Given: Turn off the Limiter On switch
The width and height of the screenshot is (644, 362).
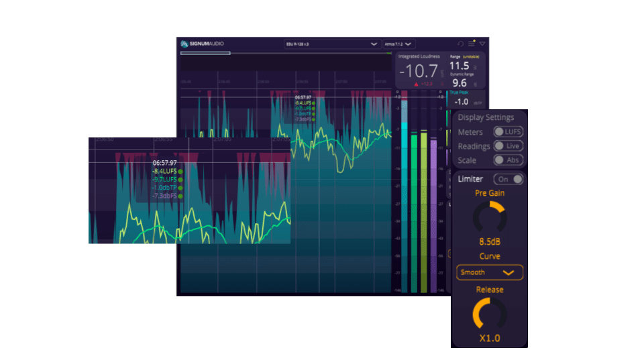Looking at the screenshot, I should [x=508, y=179].
